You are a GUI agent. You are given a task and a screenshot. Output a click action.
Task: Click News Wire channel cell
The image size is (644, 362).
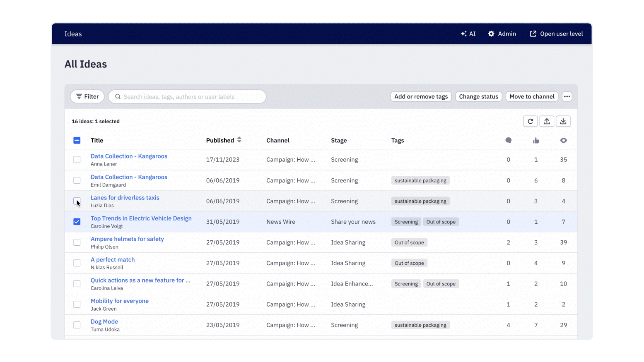(281, 222)
